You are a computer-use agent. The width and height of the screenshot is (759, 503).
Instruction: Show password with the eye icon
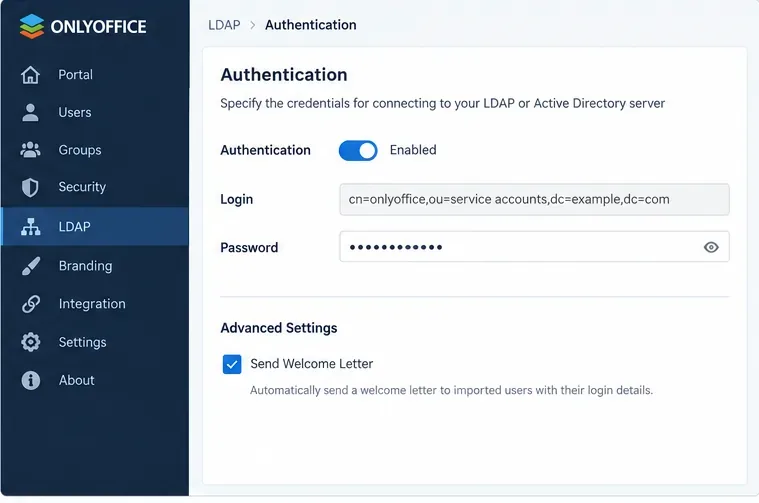[x=711, y=247]
